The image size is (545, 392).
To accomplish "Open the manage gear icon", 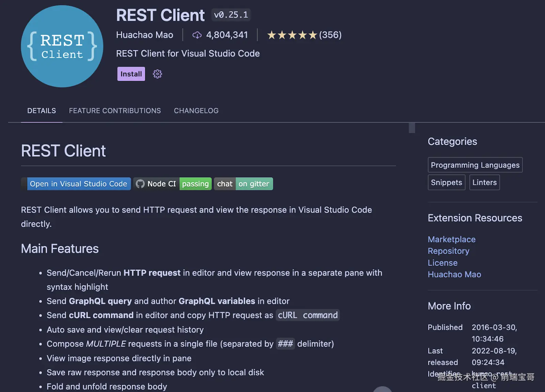I will pos(157,74).
